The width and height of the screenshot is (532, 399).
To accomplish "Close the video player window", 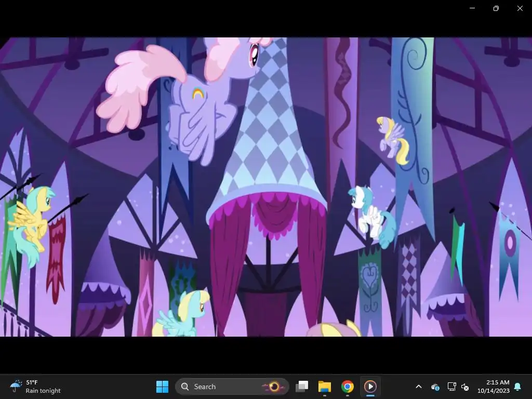I will tap(520, 8).
